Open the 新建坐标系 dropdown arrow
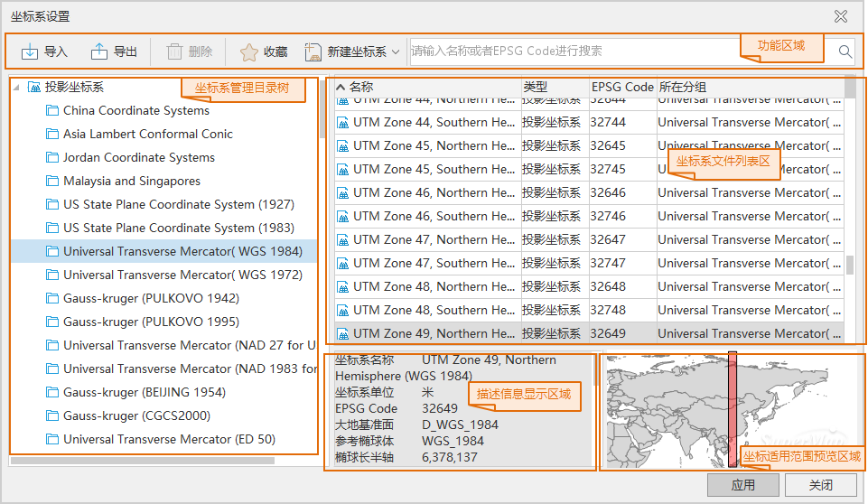Image resolution: width=868 pixels, height=504 pixels. coord(396,52)
